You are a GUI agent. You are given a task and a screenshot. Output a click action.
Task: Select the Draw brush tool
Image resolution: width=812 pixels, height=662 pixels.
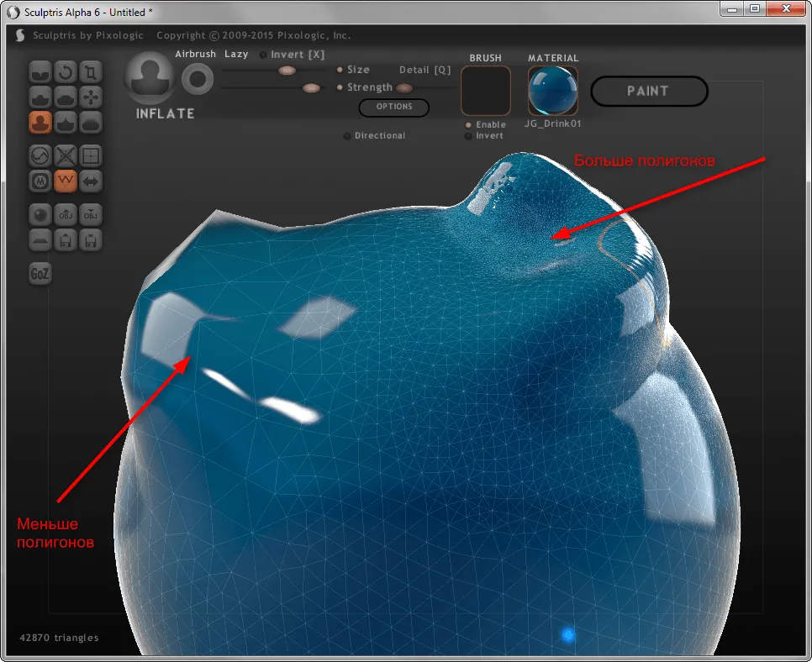tap(40, 97)
